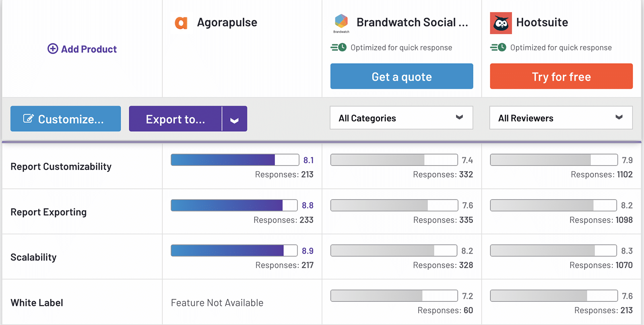This screenshot has height=325, width=644.
Task: Click the pencil icon on Customize button
Action: pyautogui.click(x=28, y=118)
